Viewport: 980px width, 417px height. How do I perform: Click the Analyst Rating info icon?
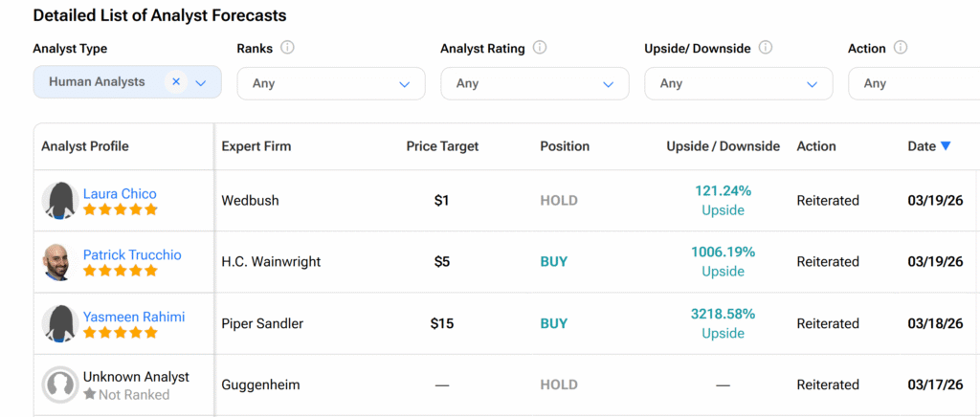[x=540, y=48]
